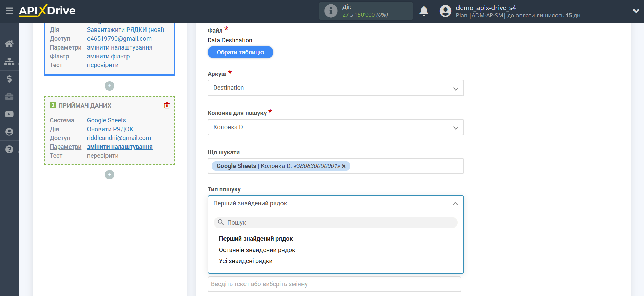Click the Data Destination file name
Image resolution: width=644 pixels, height=296 pixels.
[230, 40]
